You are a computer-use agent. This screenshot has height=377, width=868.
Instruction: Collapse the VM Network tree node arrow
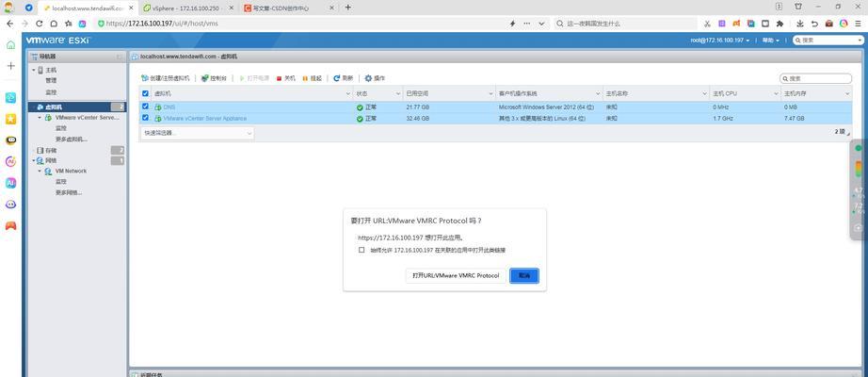pos(40,172)
